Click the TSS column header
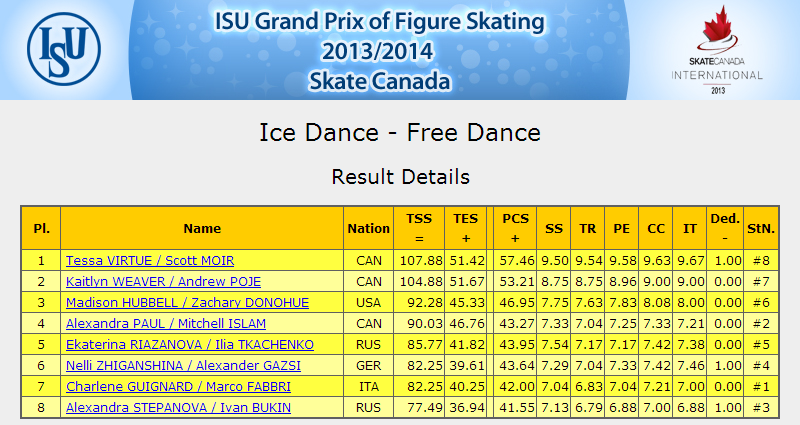The height and width of the screenshot is (425, 800). click(x=419, y=228)
